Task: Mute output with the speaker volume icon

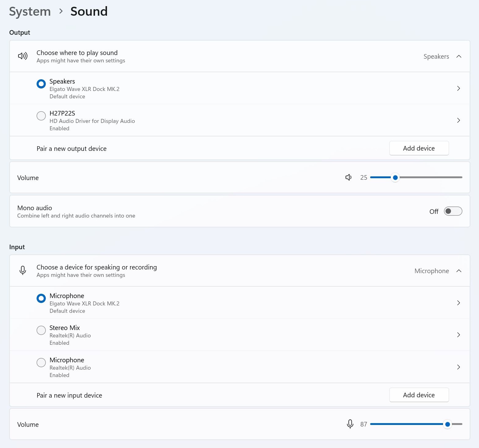Action: coord(348,177)
